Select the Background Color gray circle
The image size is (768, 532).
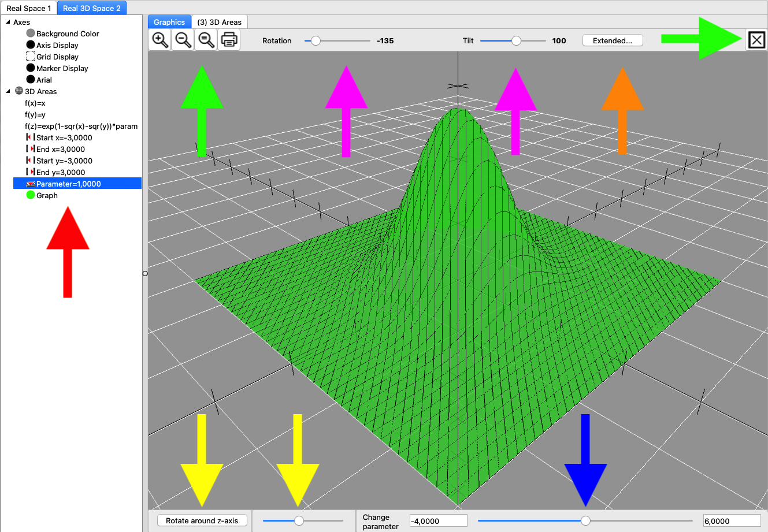click(31, 34)
